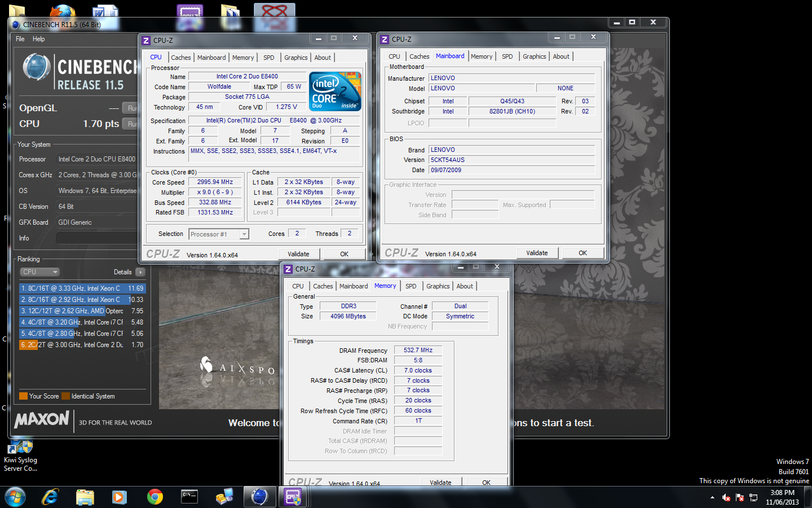Click the CPU-Z Z icon in CPU window

146,40
